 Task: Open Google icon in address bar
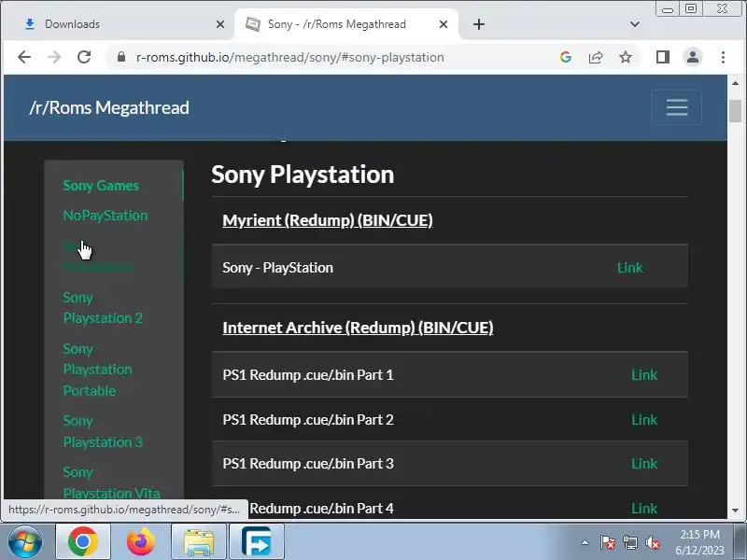[x=566, y=57]
